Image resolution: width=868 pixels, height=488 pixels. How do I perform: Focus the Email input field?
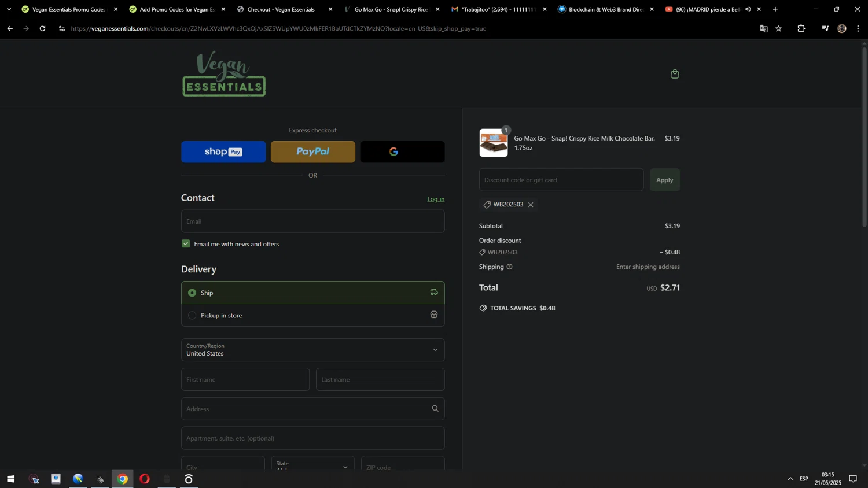[x=313, y=221]
